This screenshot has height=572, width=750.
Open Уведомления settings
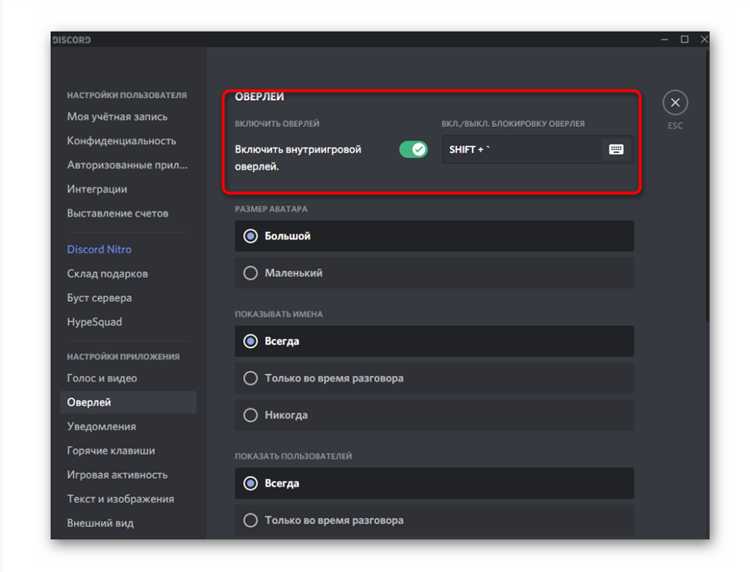(101, 427)
